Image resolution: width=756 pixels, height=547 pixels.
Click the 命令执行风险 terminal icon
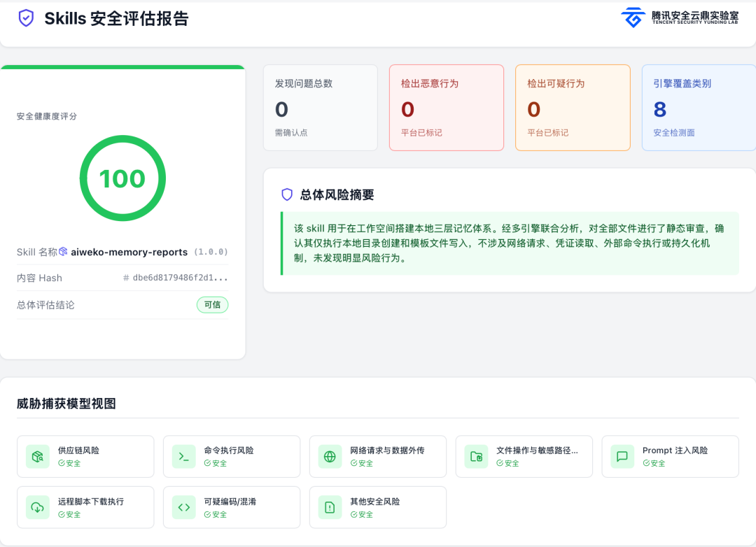(x=183, y=456)
